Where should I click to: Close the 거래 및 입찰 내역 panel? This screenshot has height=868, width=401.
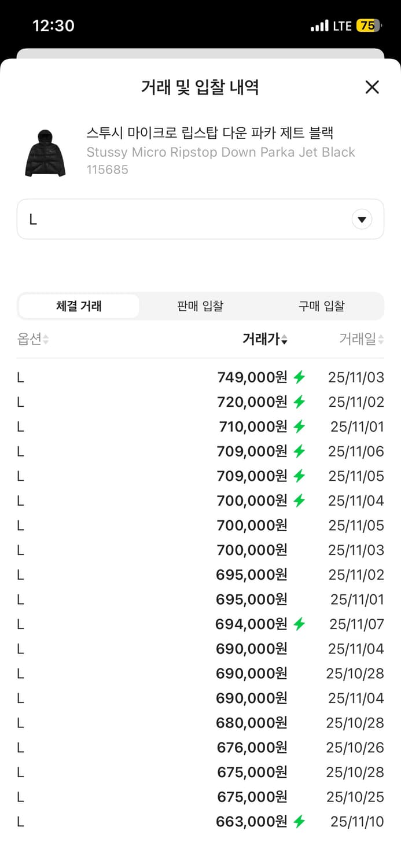click(372, 87)
